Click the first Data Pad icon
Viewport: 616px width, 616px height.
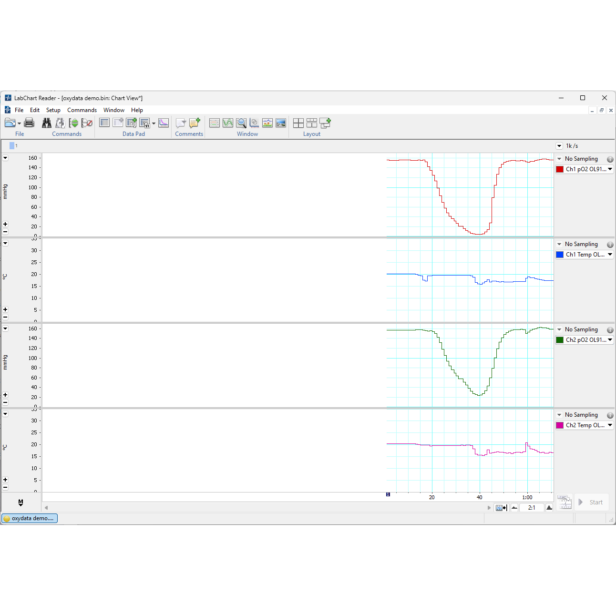(104, 123)
